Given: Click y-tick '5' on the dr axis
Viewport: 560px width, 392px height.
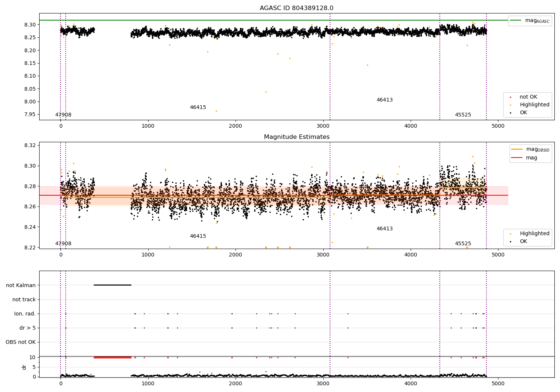Looking at the screenshot, I should [34, 367].
